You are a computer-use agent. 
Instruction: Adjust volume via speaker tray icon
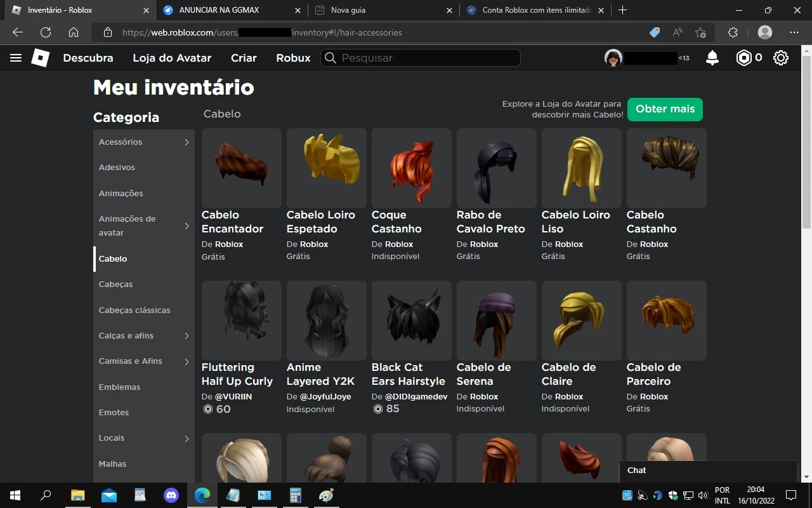click(x=703, y=495)
